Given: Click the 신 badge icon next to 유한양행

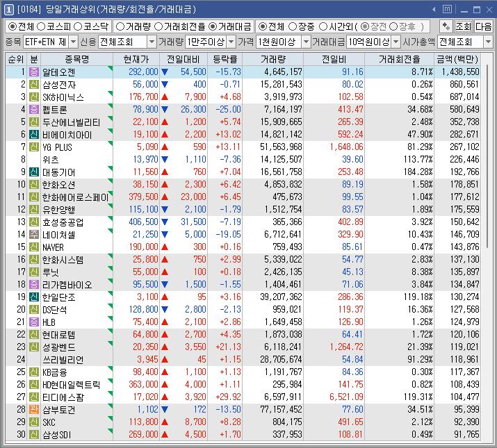Looking at the screenshot, I should pos(34,209).
